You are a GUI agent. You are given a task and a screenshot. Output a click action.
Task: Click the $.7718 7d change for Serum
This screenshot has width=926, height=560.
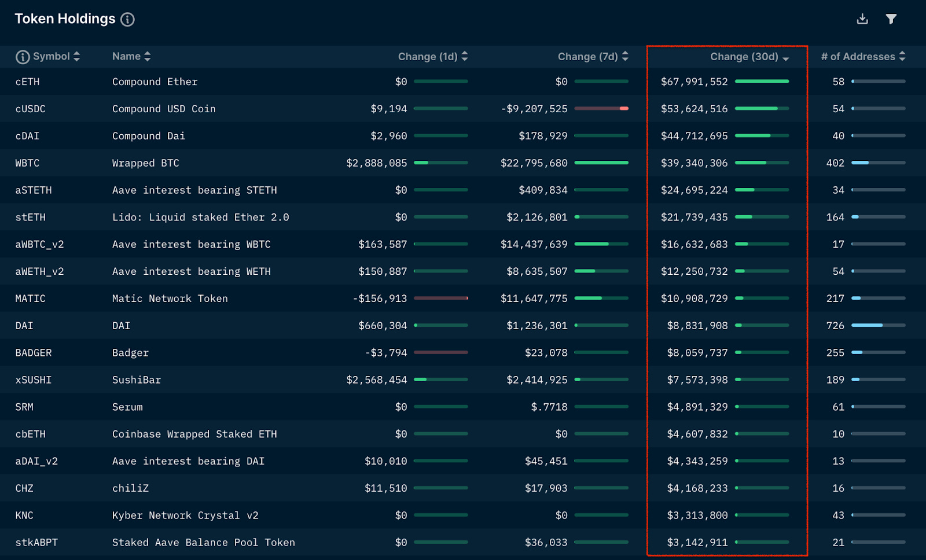549,407
